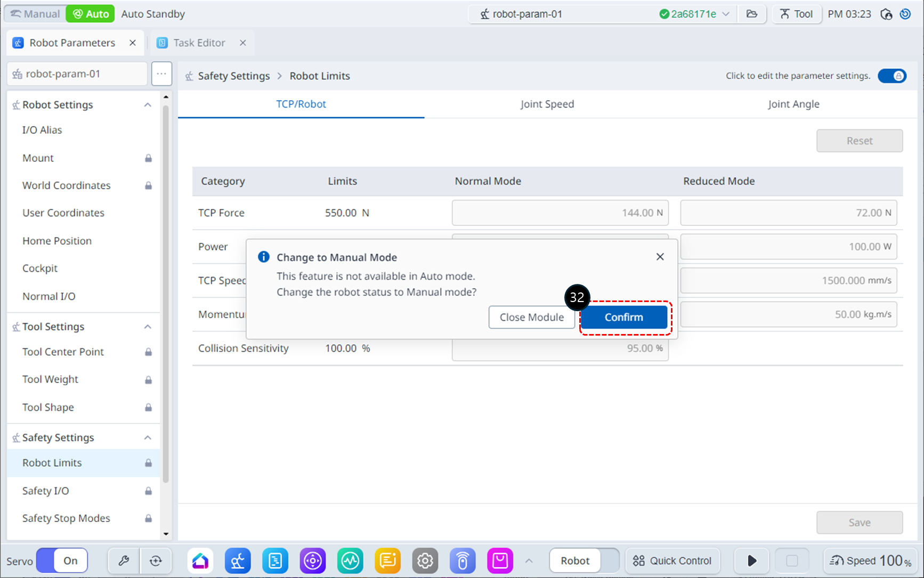Click the Close Module button

click(x=531, y=317)
